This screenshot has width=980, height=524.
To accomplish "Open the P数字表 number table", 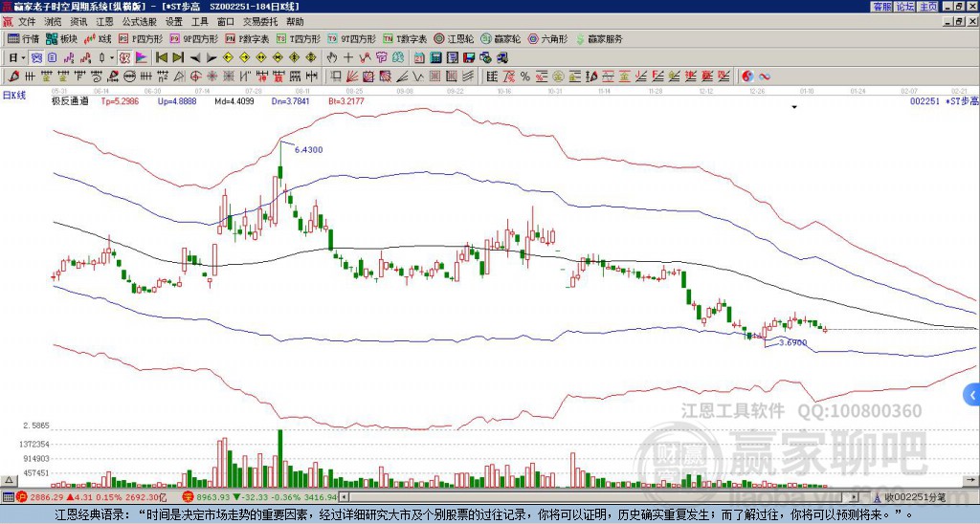I will [x=248, y=38].
